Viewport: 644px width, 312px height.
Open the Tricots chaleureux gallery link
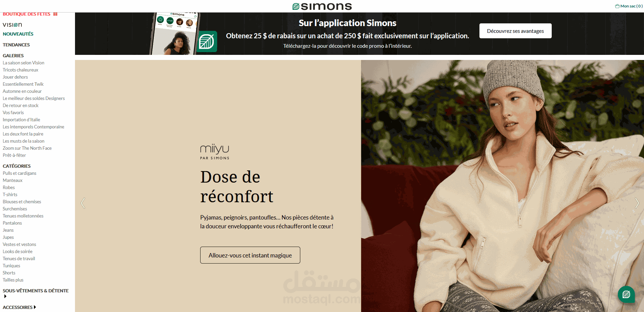point(20,70)
